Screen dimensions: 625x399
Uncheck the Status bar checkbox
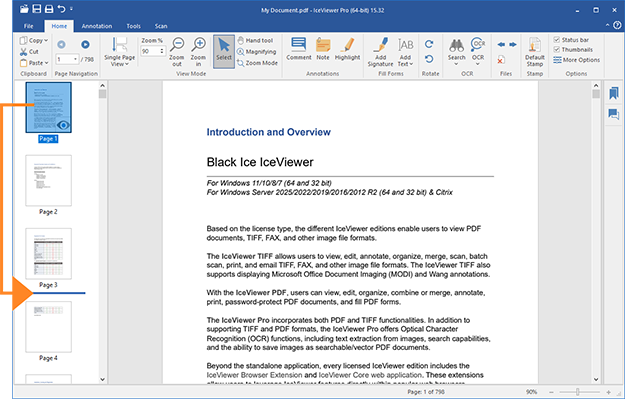(x=556, y=39)
